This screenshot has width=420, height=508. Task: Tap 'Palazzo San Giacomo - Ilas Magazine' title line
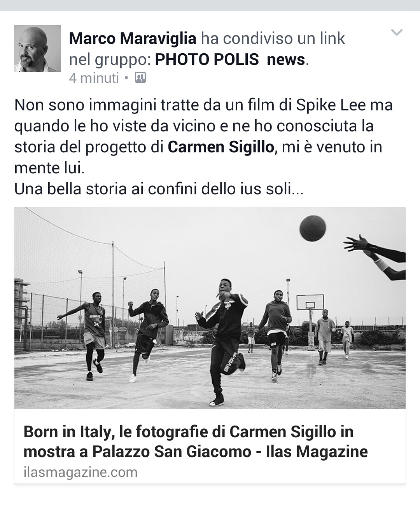(230, 452)
